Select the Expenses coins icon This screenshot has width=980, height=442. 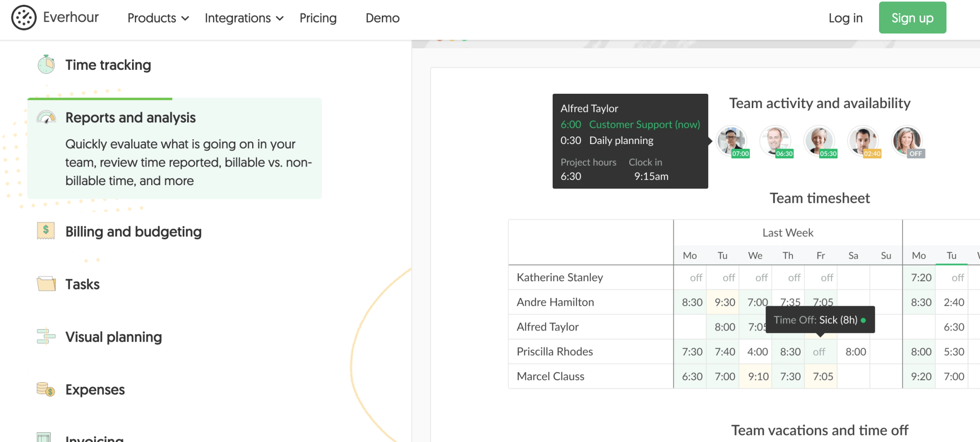(x=46, y=389)
